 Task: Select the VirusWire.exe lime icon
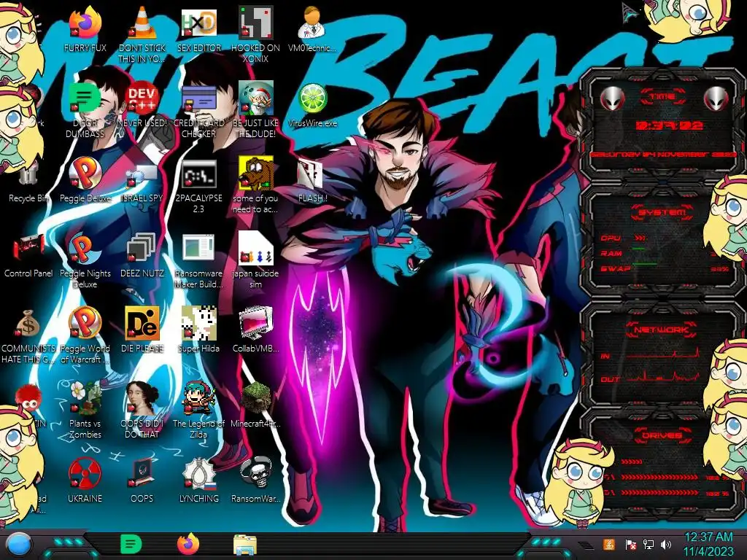(x=312, y=99)
